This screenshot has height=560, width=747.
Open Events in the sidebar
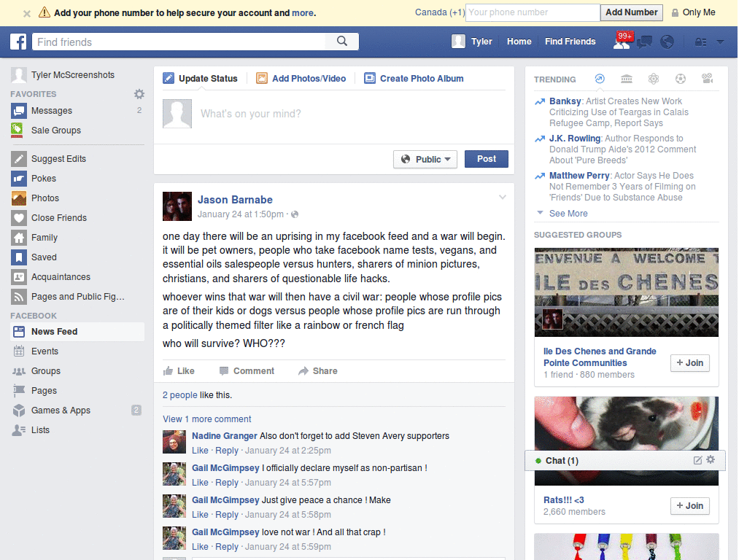(77, 351)
